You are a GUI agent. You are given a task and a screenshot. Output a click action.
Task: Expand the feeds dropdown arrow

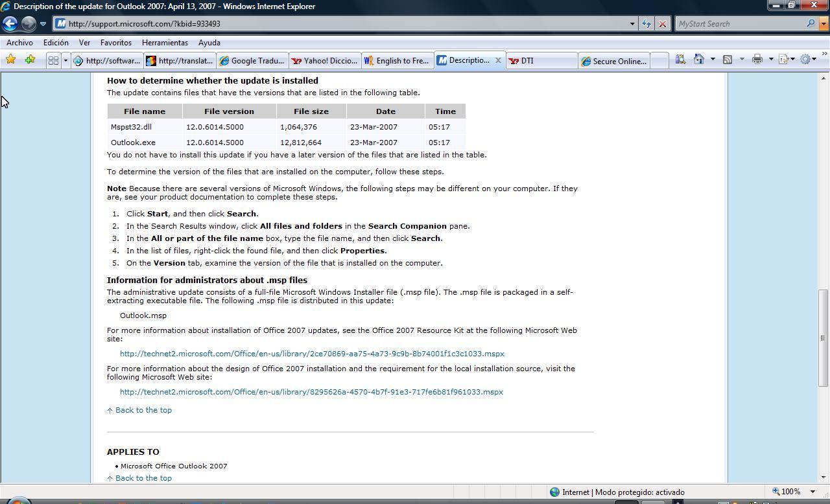(x=742, y=60)
